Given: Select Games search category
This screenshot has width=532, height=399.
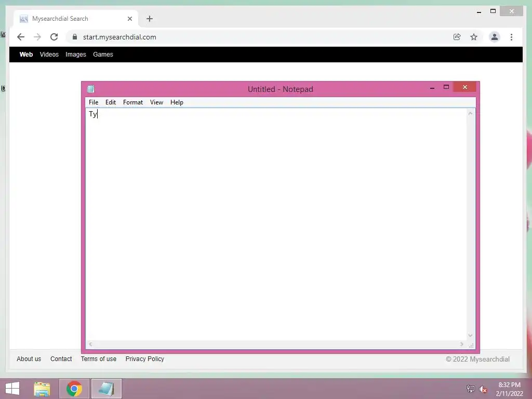Looking at the screenshot, I should (103, 54).
